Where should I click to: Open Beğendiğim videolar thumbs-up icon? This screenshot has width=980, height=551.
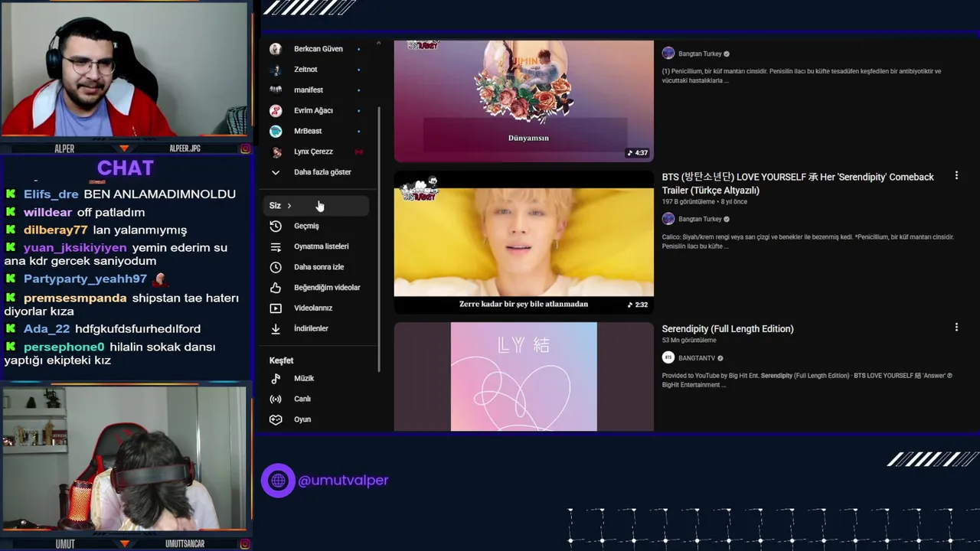(x=276, y=288)
